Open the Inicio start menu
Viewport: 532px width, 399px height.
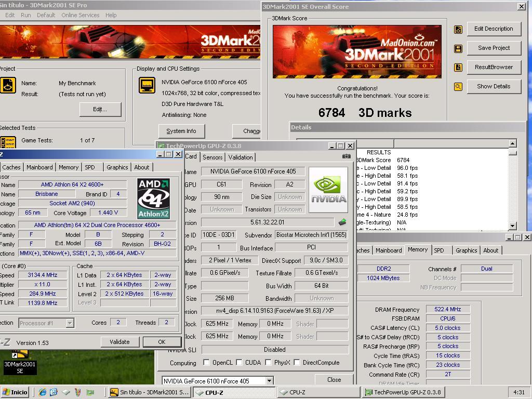coord(15,392)
